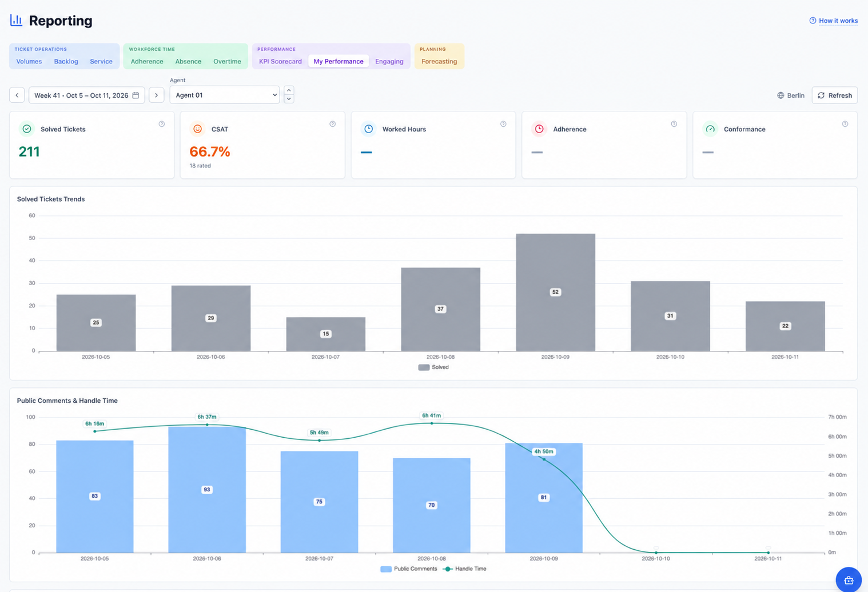Switch to the KPI Scorecard tab
The image size is (868, 592).
[280, 62]
